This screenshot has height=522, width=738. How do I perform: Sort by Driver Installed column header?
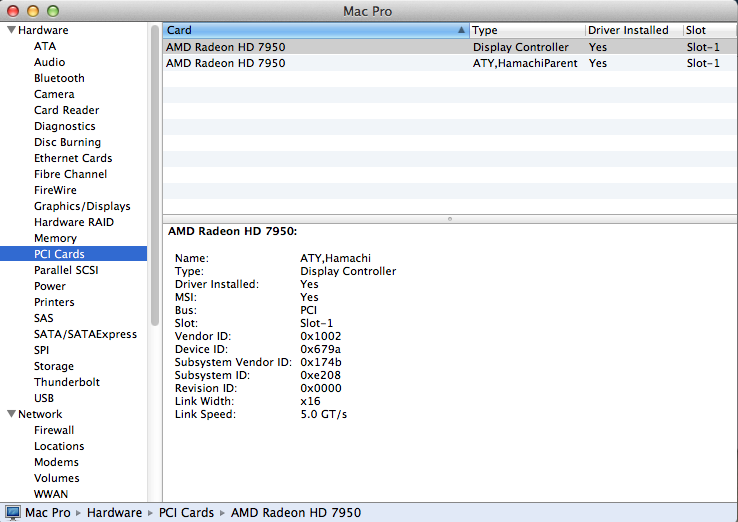(634, 30)
